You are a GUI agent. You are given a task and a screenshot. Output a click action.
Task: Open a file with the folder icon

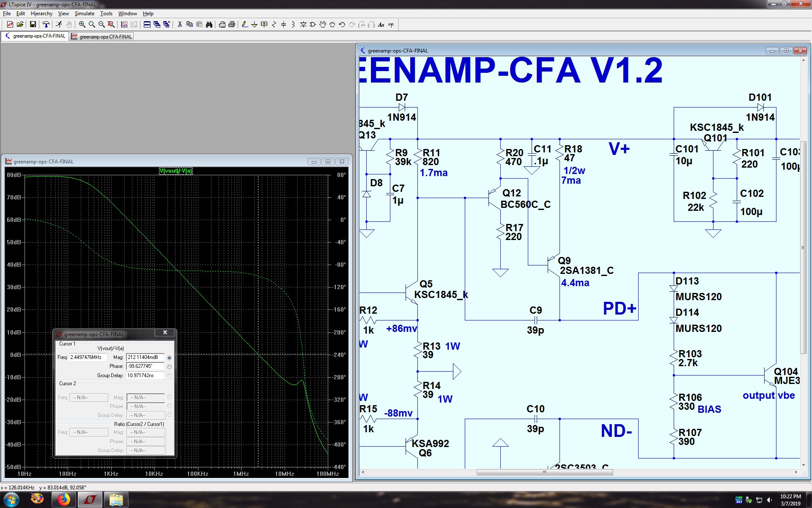click(19, 25)
